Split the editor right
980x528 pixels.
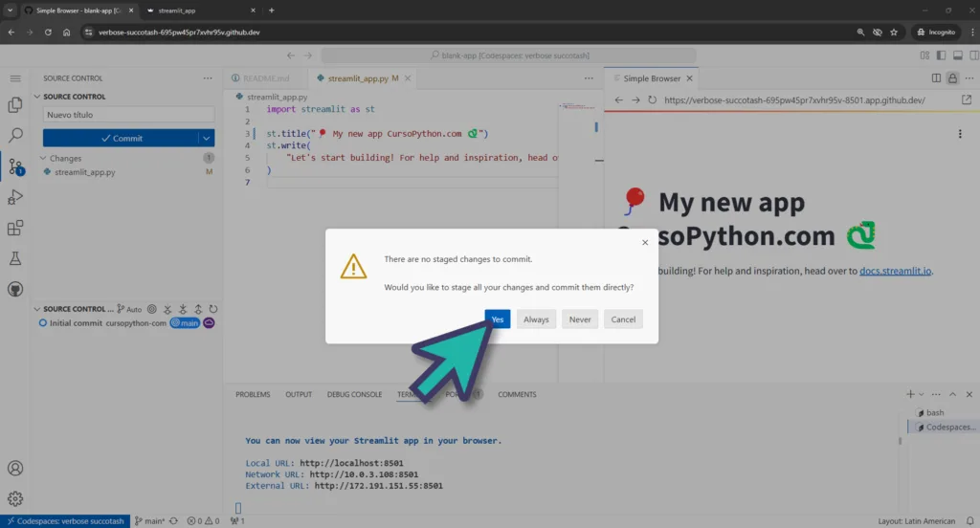[x=936, y=78]
